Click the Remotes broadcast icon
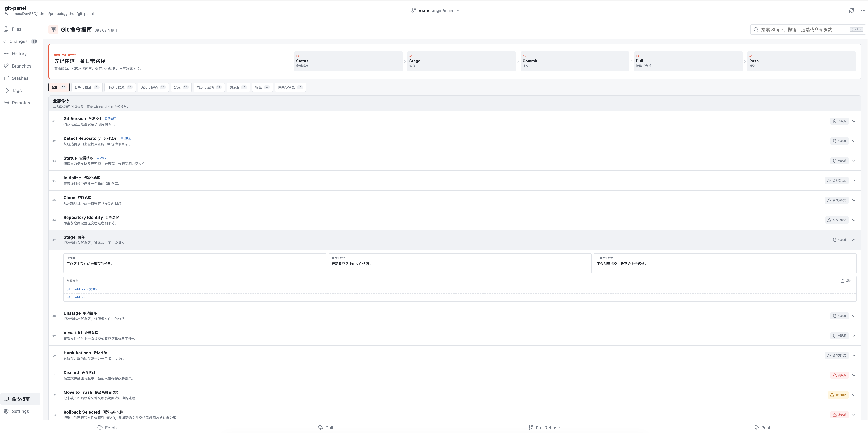 [x=6, y=103]
